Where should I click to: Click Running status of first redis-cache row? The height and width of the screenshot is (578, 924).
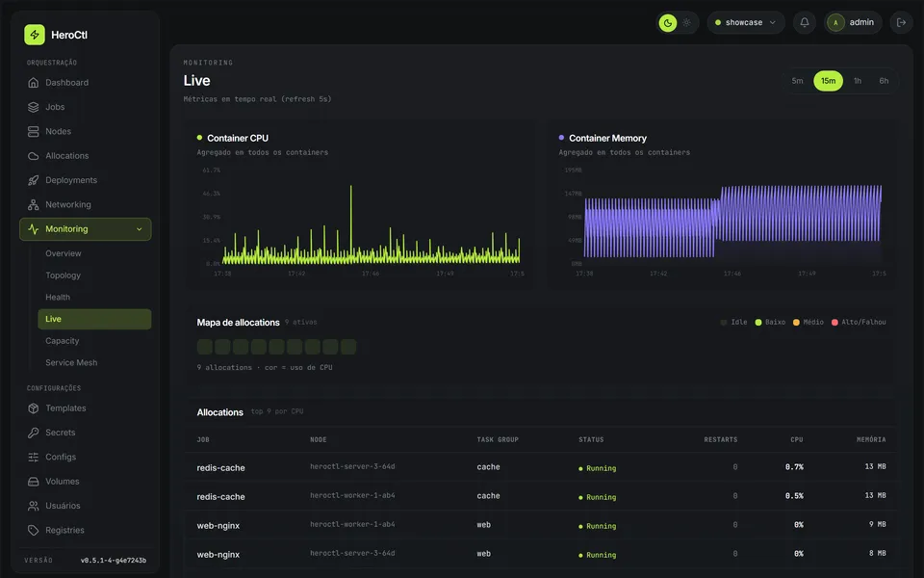tap(598, 468)
